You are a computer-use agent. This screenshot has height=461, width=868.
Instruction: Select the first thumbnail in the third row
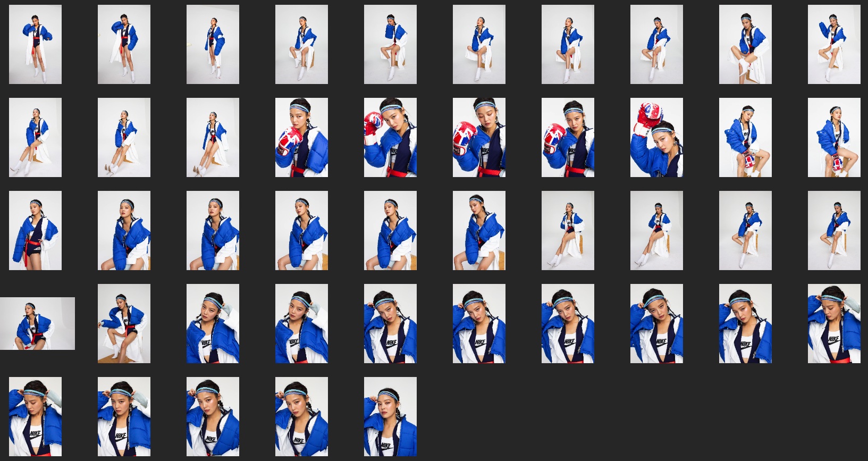35,231
